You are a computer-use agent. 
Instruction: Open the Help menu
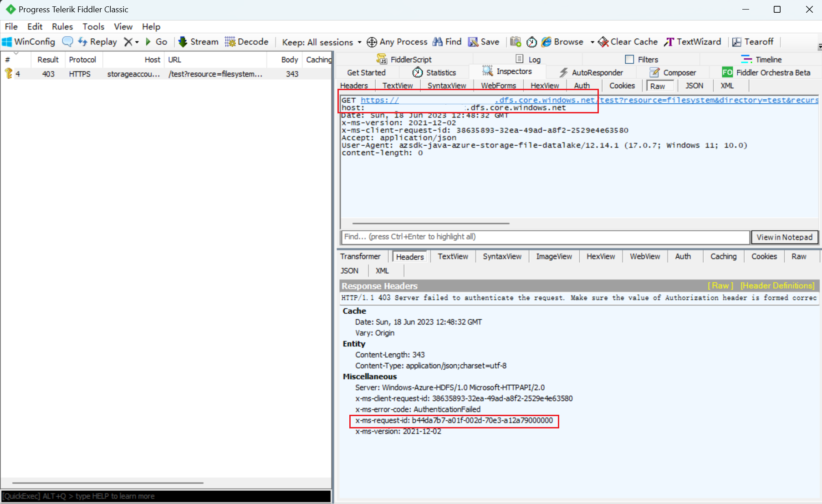[x=151, y=26]
